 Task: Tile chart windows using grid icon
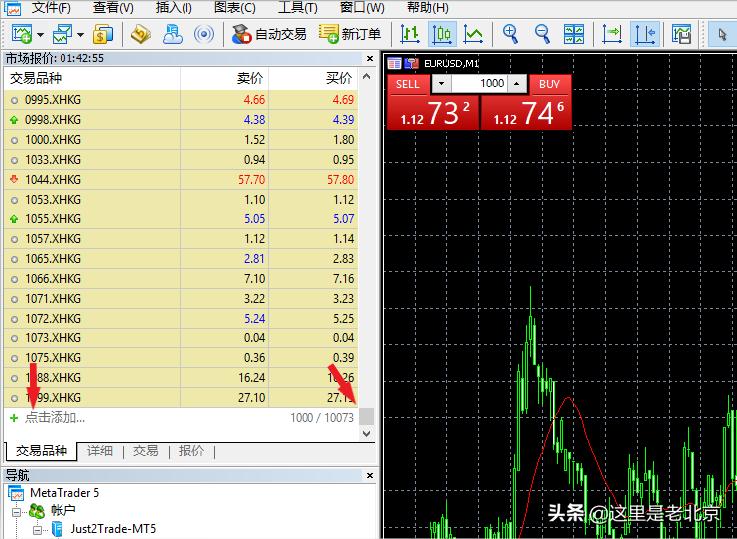coord(574,34)
